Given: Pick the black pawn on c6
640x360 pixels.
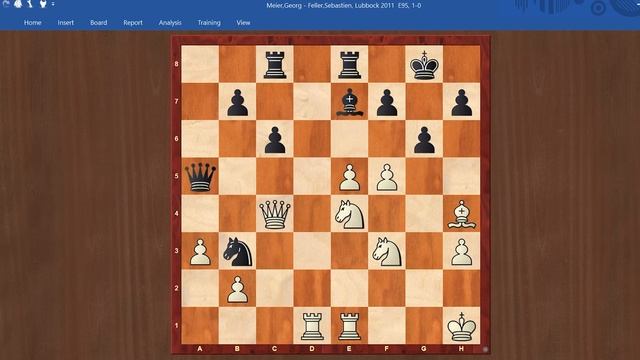Looking at the screenshot, I should pos(275,140).
